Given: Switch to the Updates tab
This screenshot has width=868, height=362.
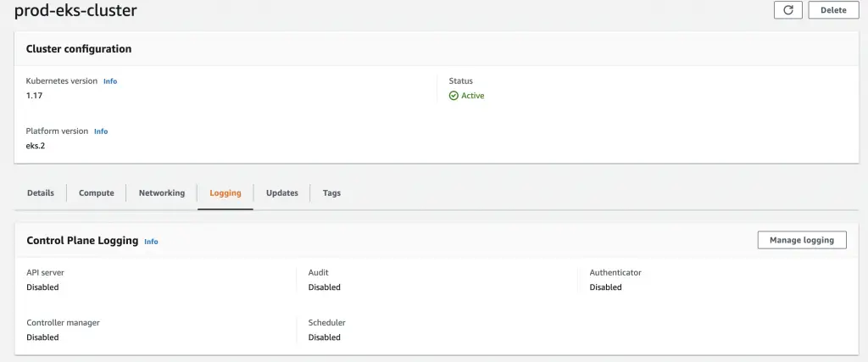Looking at the screenshot, I should [x=281, y=193].
